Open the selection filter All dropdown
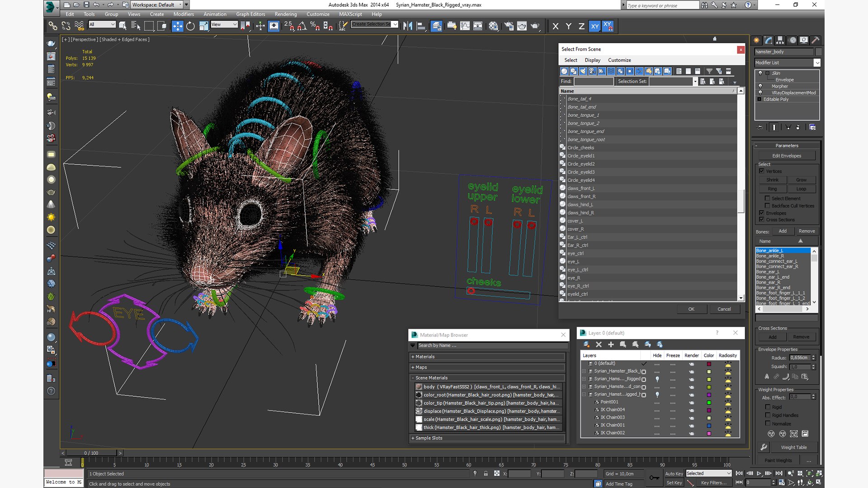The width and height of the screenshot is (868, 488). click(x=102, y=24)
